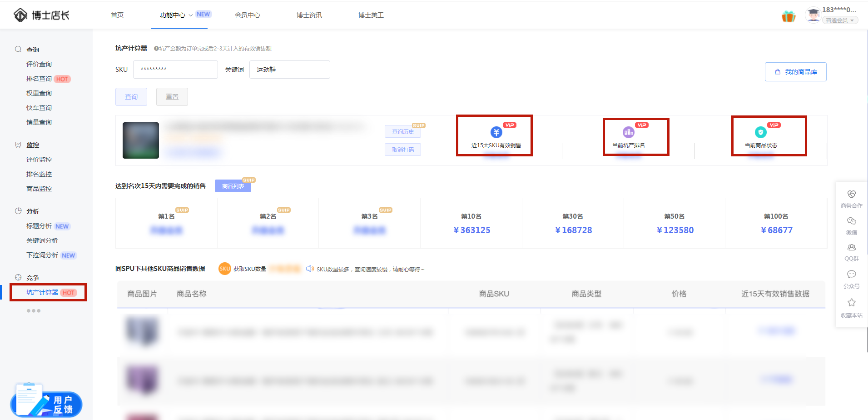
Task: Click 第3名 rank card
Action: [x=369, y=223]
